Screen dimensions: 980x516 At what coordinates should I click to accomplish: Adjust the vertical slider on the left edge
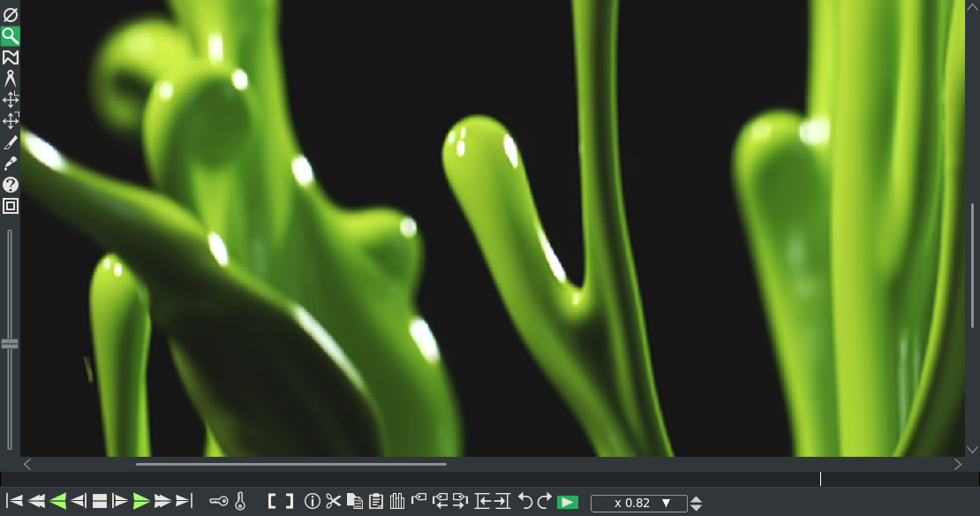pos(11,343)
